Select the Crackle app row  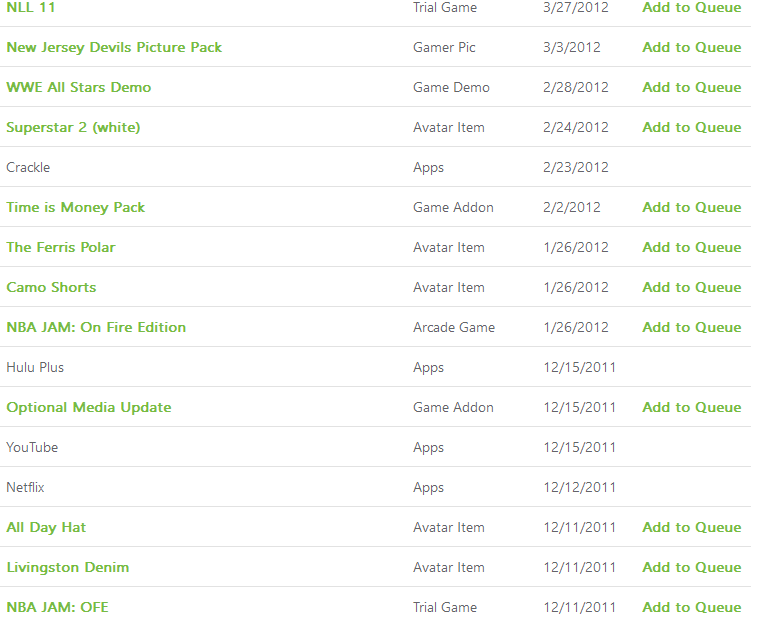(375, 167)
